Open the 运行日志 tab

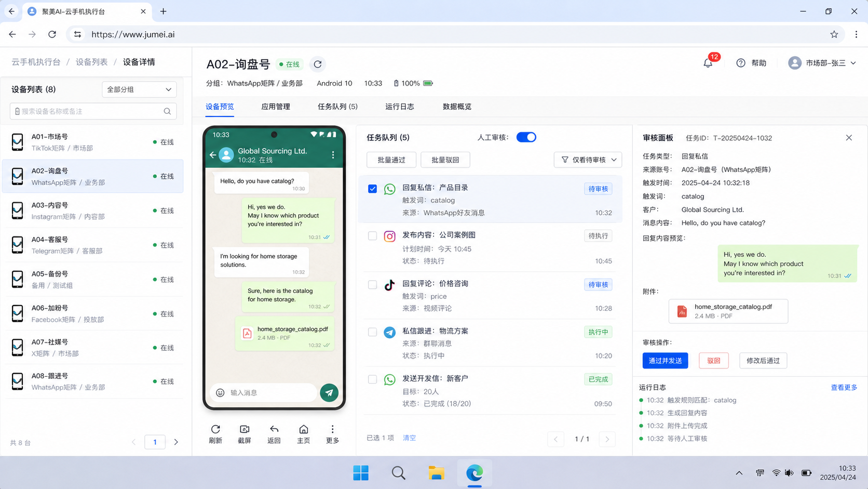[x=400, y=107]
